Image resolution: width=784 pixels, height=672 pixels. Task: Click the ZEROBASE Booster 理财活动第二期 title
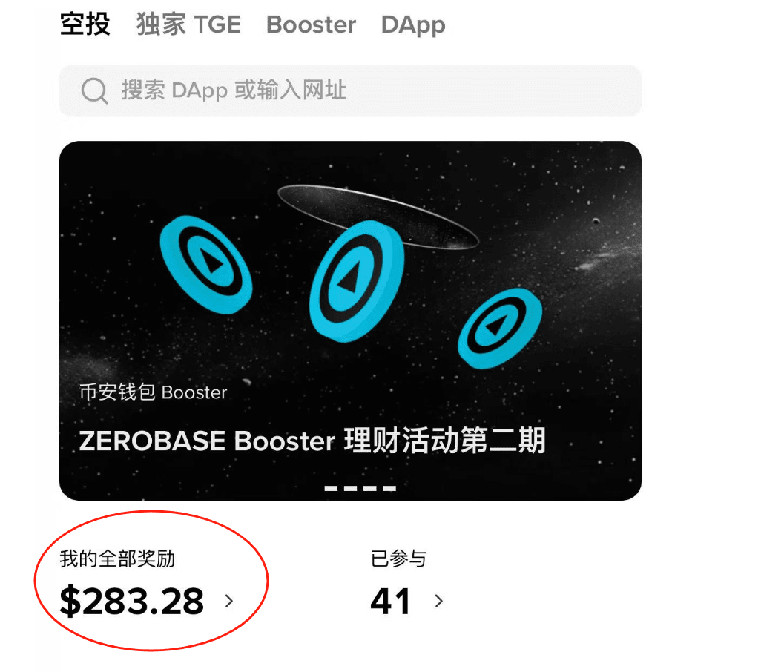pyautogui.click(x=312, y=441)
